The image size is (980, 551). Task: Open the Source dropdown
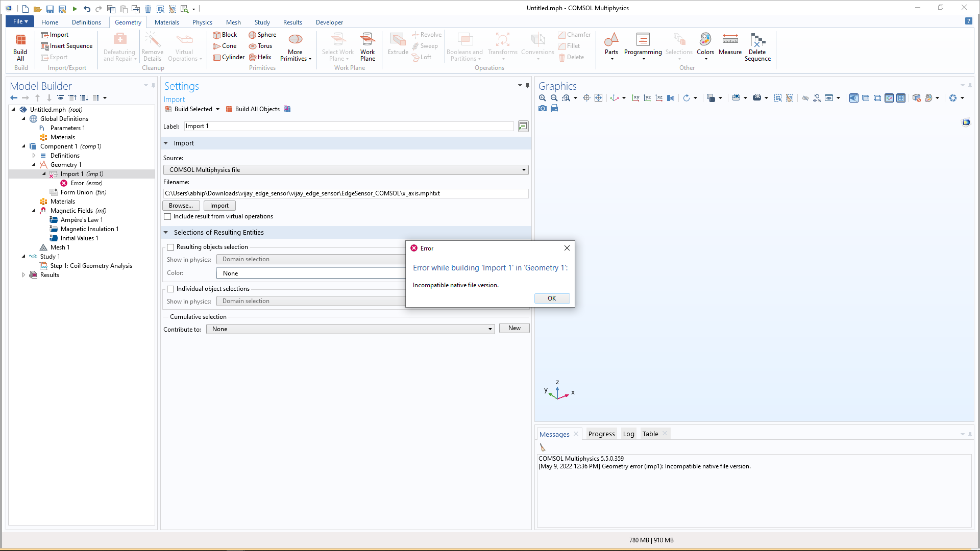(x=346, y=170)
